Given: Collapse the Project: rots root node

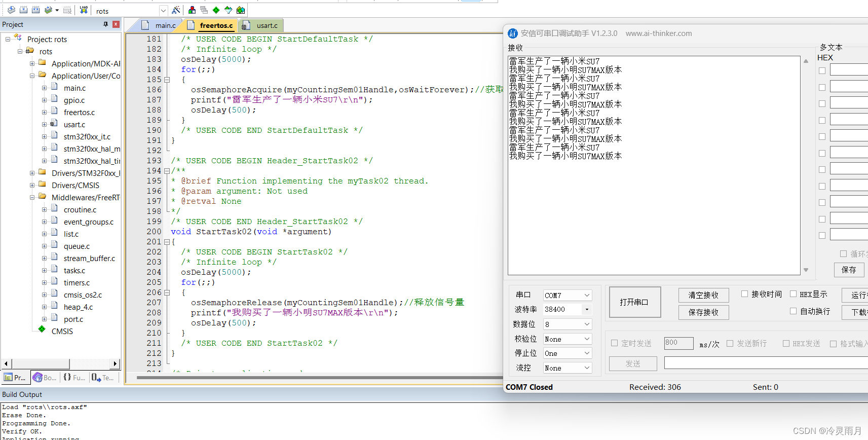Looking at the screenshot, I should click(8, 40).
